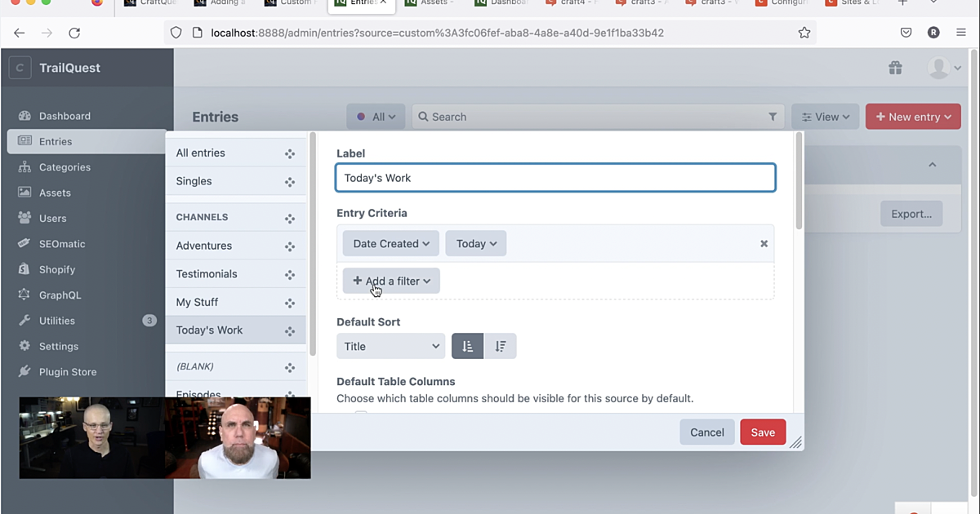980x514 pixels.
Task: Open the Date Created filter dropdown
Action: coord(390,243)
